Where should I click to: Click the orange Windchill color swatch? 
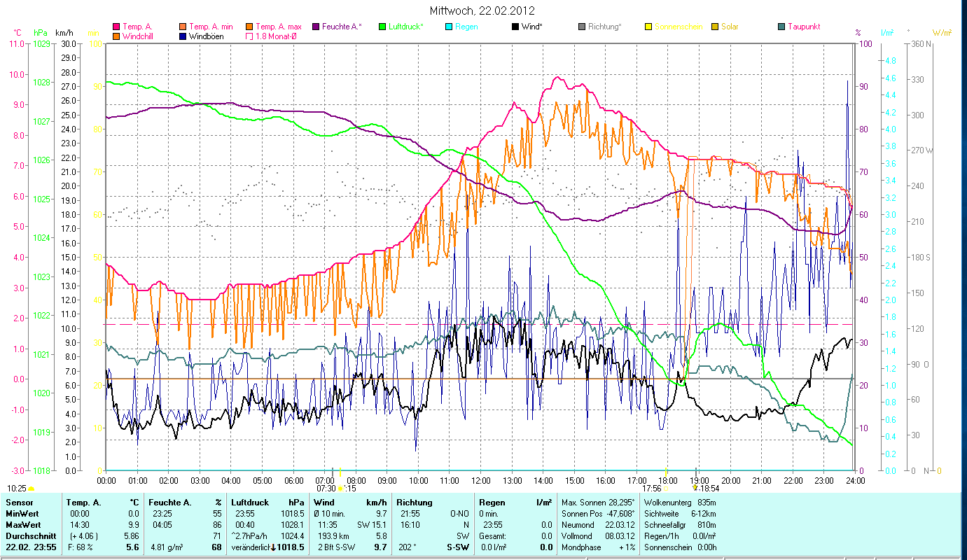coord(116,36)
